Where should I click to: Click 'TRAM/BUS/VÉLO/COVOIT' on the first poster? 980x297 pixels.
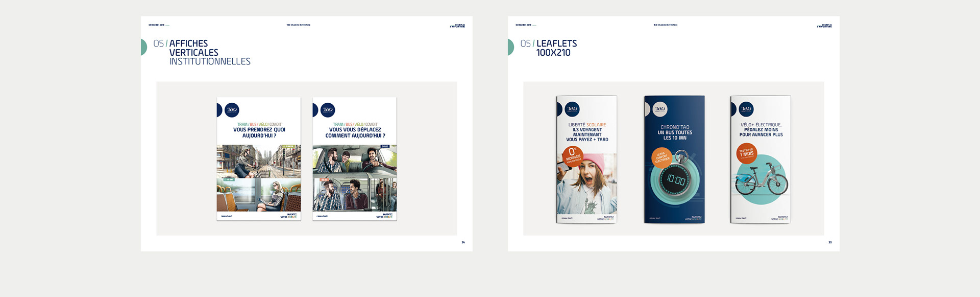[259, 124]
